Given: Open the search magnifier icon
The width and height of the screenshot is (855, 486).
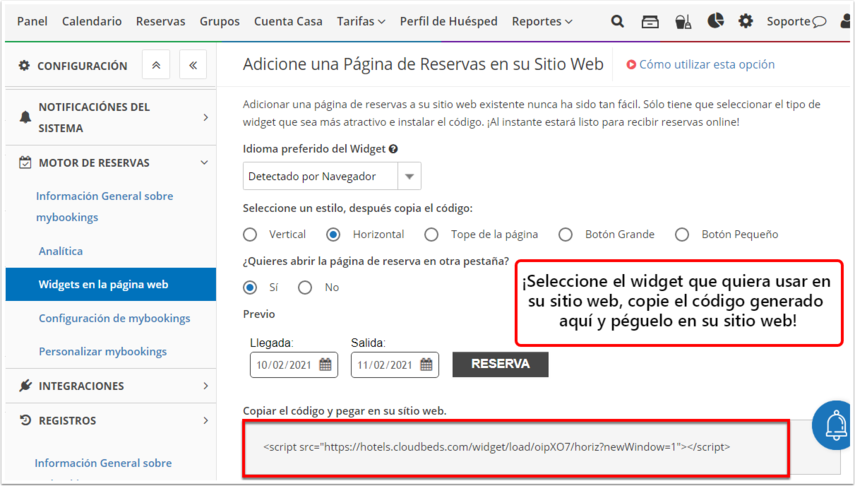Looking at the screenshot, I should 617,21.
